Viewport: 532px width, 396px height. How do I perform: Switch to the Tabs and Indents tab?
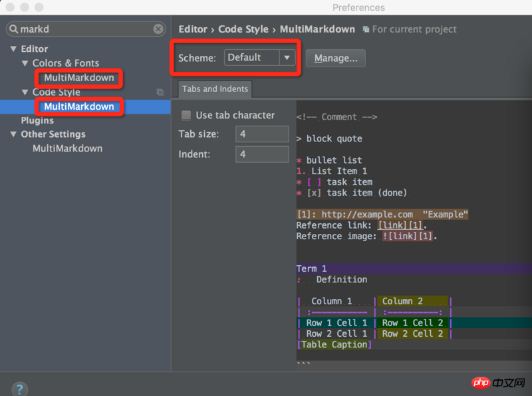pos(215,89)
